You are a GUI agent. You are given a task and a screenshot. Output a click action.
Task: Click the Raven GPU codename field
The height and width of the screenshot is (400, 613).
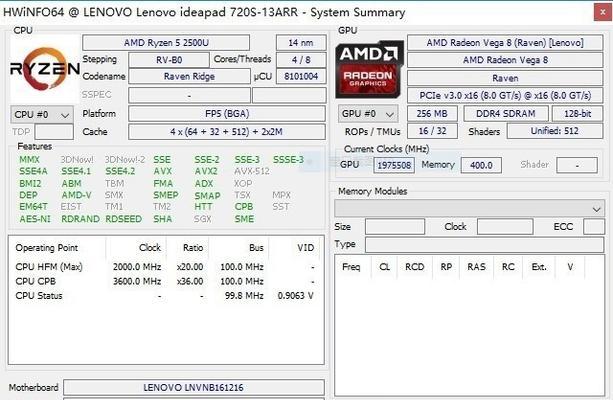(x=505, y=78)
